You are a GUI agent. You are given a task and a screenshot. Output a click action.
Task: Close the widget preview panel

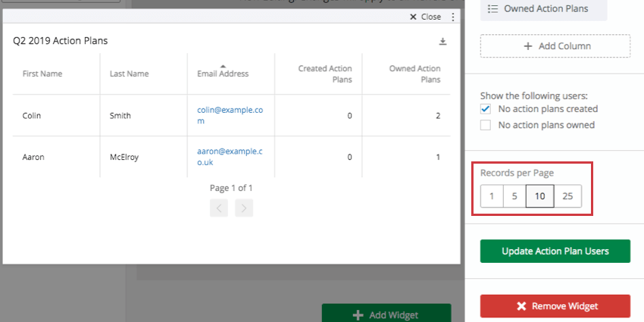coord(426,17)
